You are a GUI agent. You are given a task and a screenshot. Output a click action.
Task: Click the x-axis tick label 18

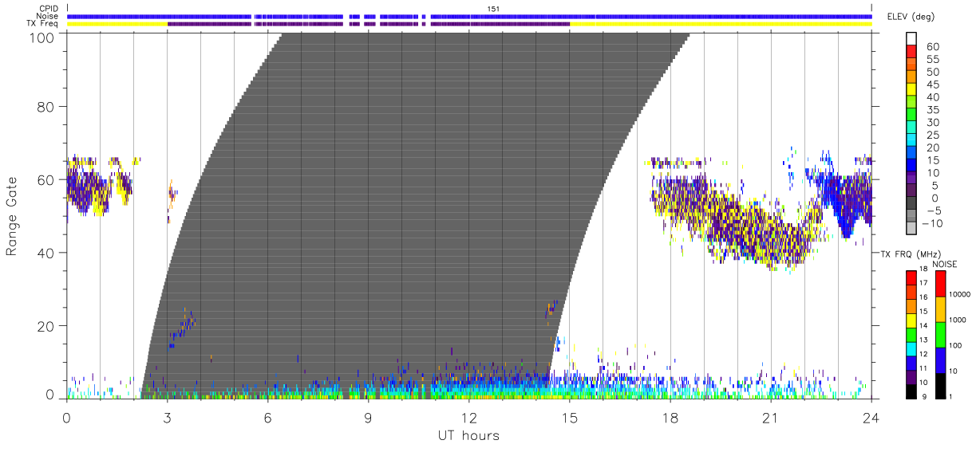coord(670,417)
